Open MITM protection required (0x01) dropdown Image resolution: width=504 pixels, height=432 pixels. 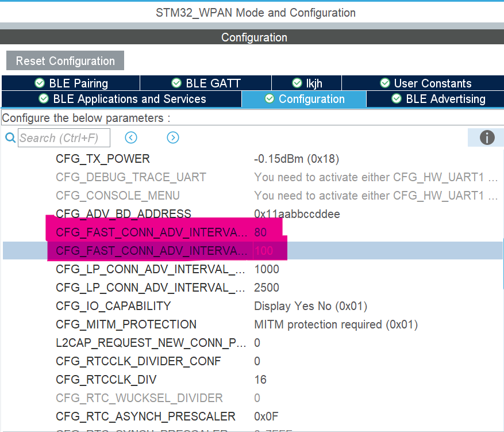336,324
